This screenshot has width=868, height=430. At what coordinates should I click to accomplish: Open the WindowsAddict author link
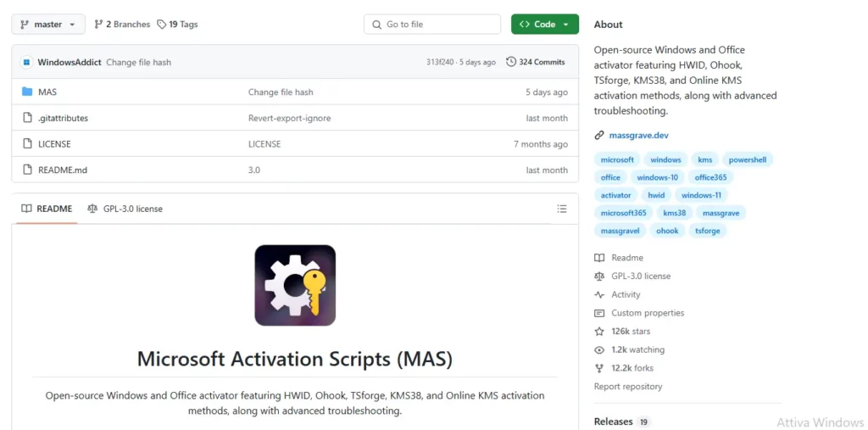pyautogui.click(x=70, y=62)
